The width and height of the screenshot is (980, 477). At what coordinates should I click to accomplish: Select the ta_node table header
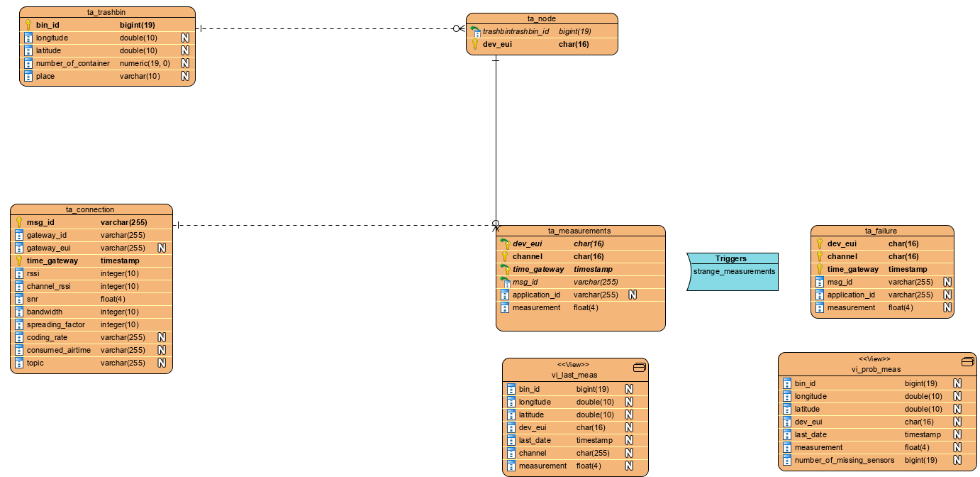[x=542, y=18]
